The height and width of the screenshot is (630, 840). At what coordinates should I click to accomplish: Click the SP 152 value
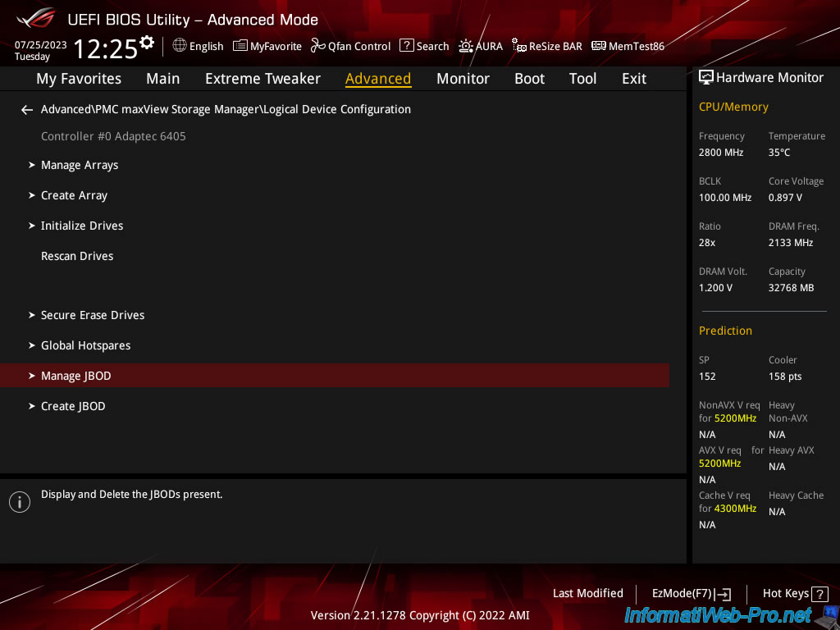coord(707,376)
